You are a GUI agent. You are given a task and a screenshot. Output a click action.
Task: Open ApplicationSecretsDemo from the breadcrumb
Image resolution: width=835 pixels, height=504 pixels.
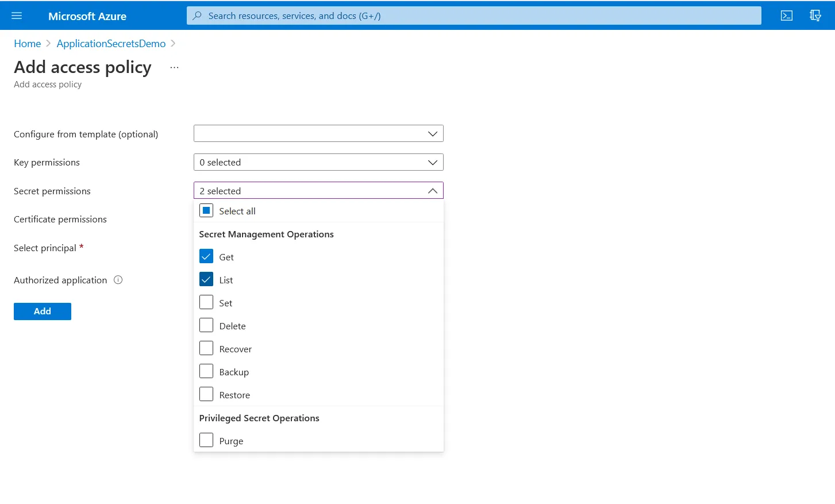click(x=110, y=43)
